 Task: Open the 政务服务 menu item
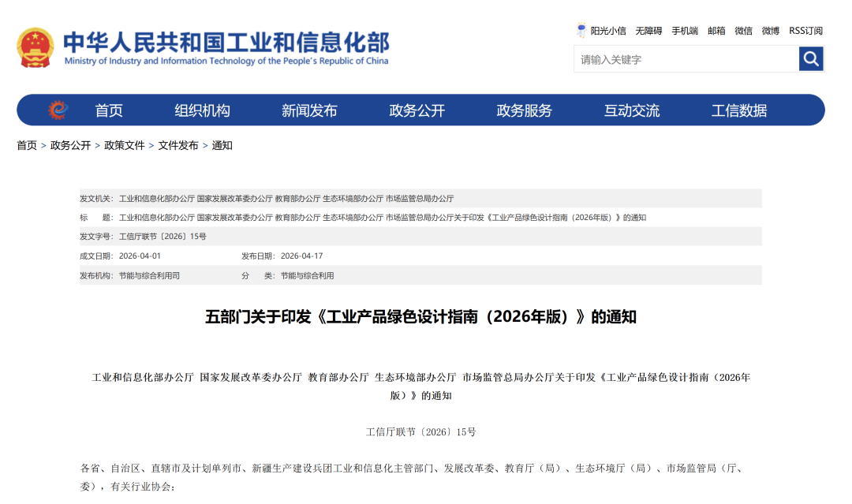(x=524, y=110)
